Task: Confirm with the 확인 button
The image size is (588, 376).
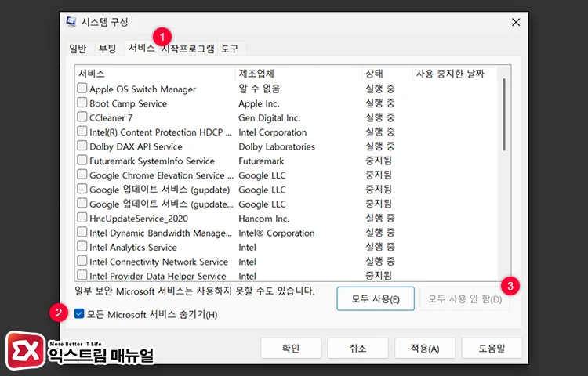Action: pos(291,349)
